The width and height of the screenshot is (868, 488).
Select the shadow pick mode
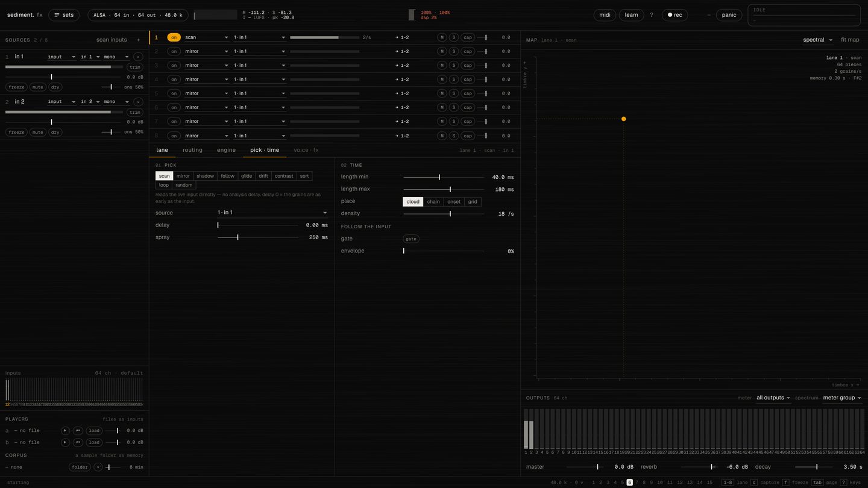[x=205, y=176]
